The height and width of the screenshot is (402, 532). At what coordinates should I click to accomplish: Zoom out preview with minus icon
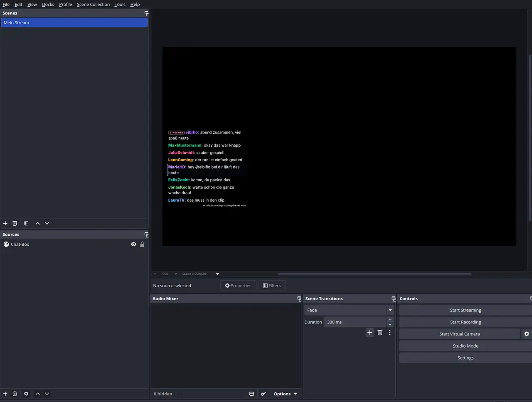155,274
